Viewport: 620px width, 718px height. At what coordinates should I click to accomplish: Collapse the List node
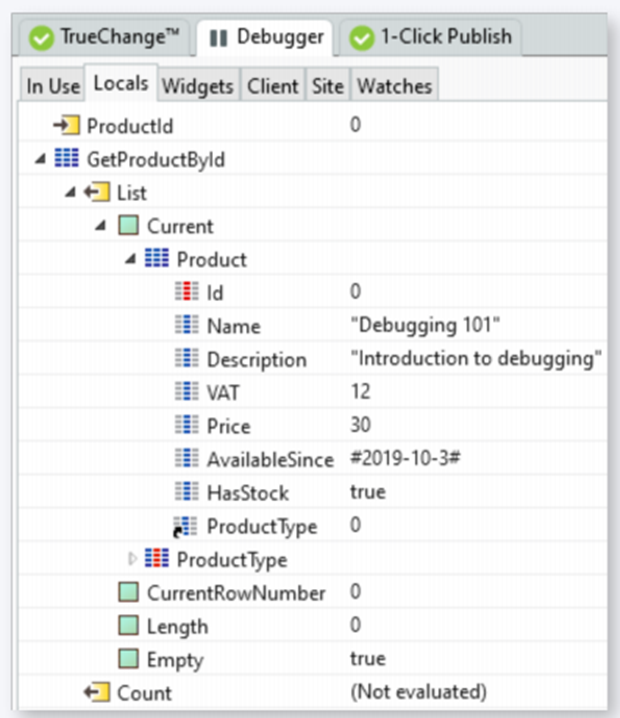69,193
